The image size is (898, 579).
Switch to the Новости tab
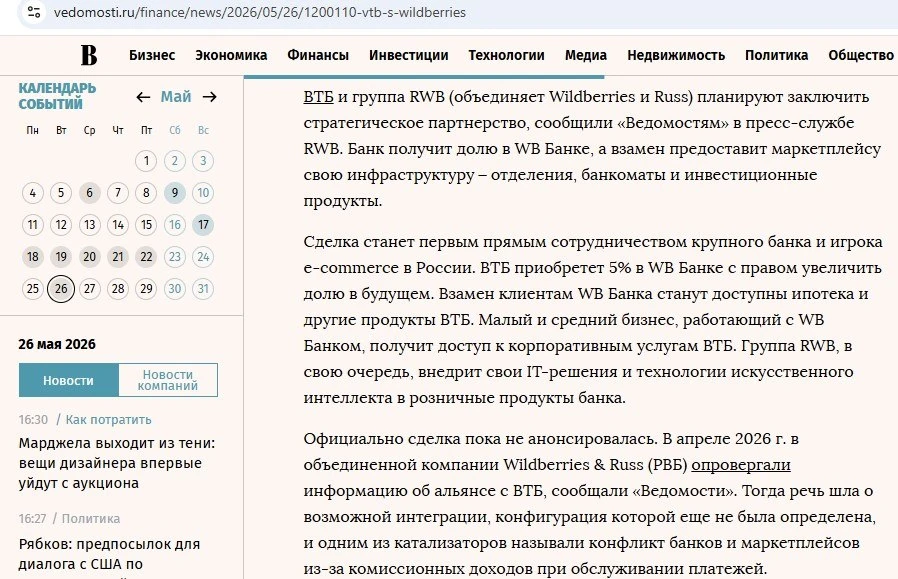tap(69, 380)
